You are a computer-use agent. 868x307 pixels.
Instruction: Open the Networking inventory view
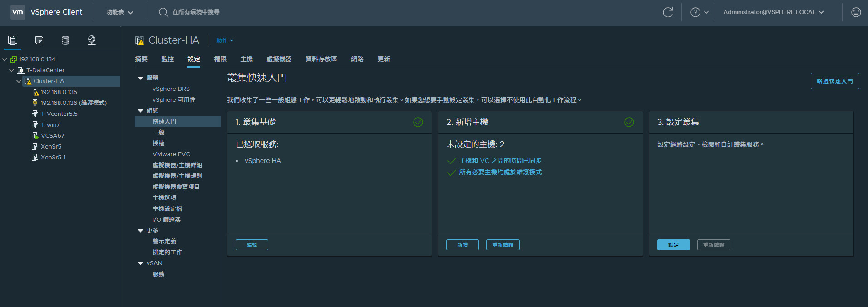[92, 40]
